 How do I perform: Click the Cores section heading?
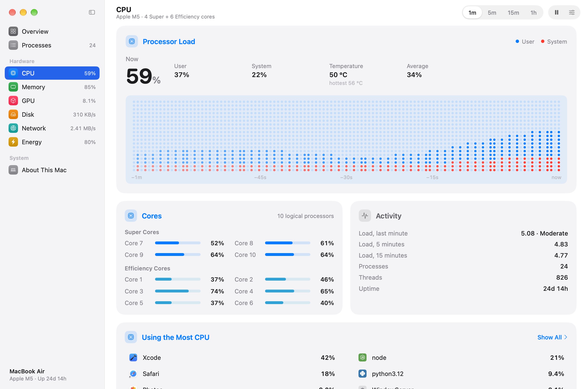point(152,216)
